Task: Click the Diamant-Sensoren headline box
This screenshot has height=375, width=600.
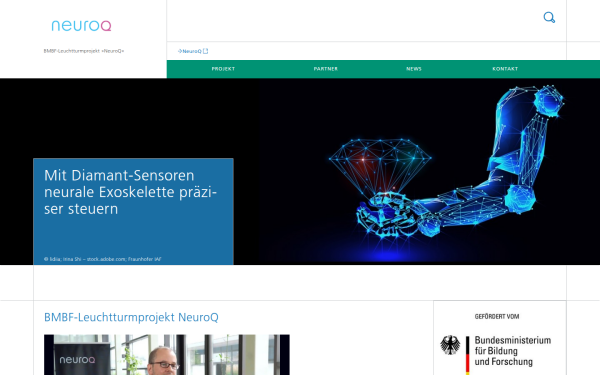Action: click(x=133, y=211)
